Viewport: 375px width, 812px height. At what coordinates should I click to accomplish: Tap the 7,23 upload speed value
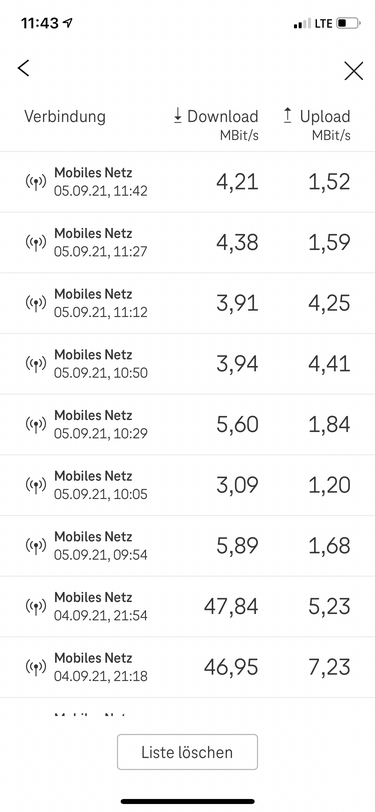[329, 667]
